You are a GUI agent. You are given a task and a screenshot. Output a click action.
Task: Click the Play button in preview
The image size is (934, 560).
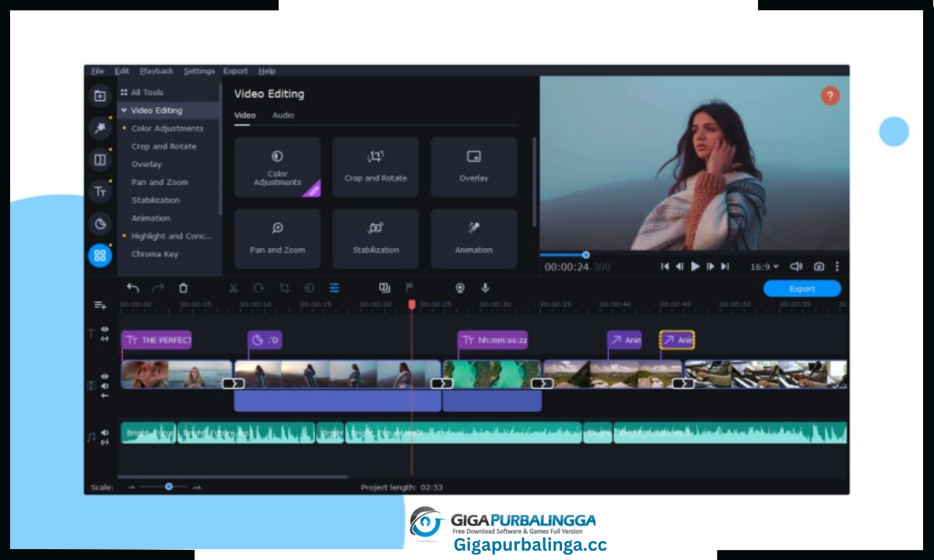point(695,266)
